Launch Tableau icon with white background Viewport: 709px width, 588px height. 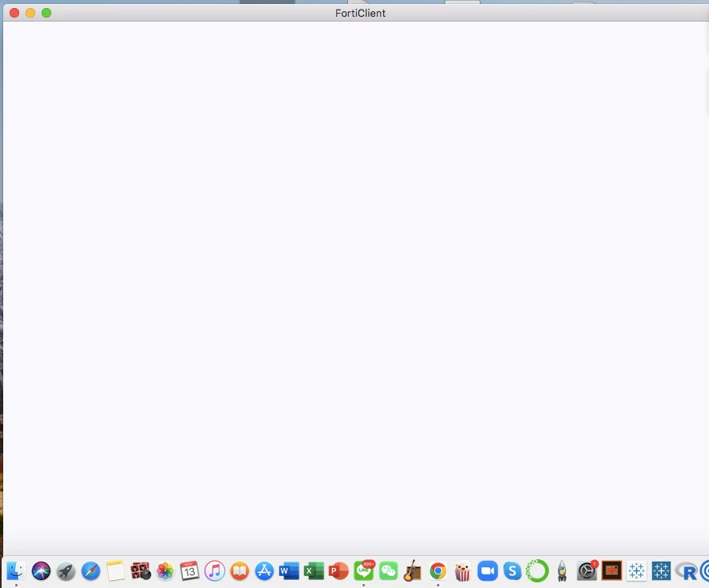pos(637,571)
